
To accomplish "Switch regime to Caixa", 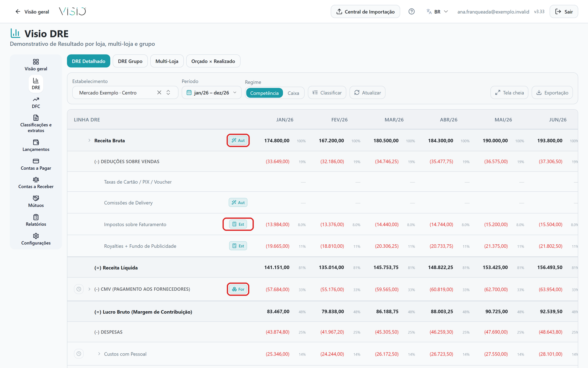I will 293,93.
